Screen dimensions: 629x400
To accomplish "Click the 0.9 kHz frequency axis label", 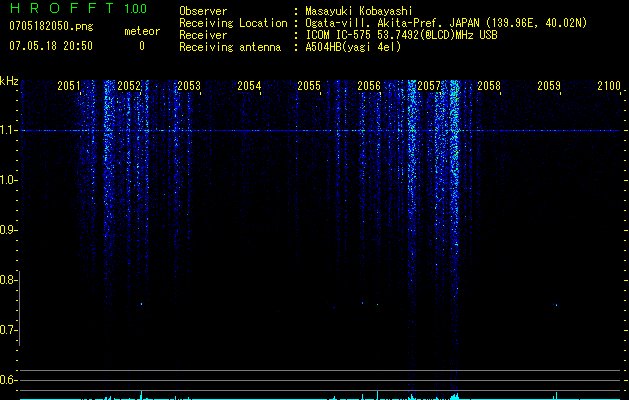I will click(x=8, y=230).
